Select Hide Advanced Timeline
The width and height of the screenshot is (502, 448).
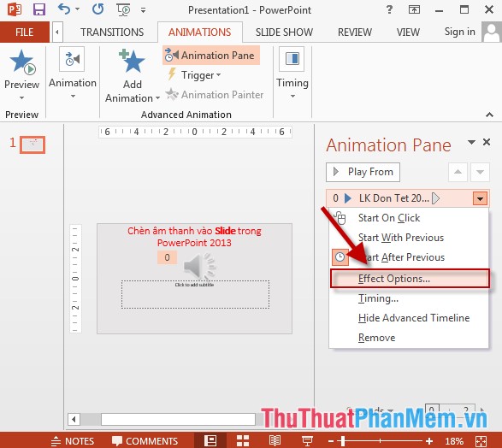409,318
